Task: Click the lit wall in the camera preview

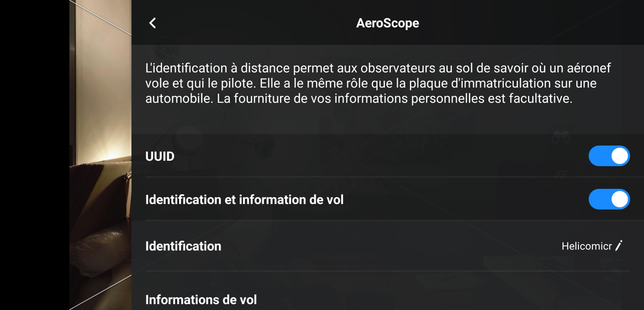Action: click(103, 80)
